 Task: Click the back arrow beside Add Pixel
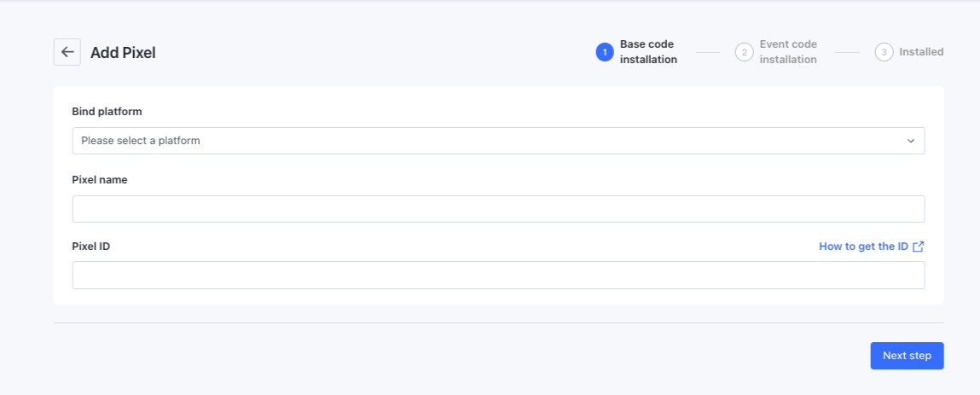pyautogui.click(x=67, y=52)
